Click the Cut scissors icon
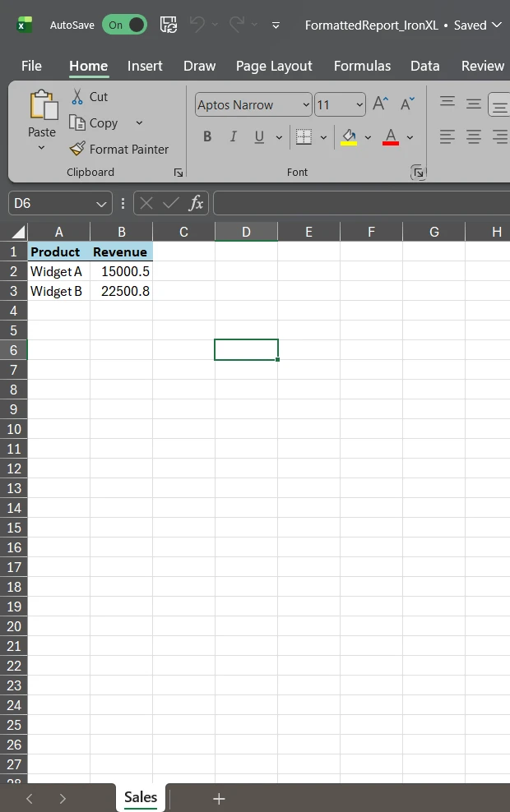 (x=78, y=97)
